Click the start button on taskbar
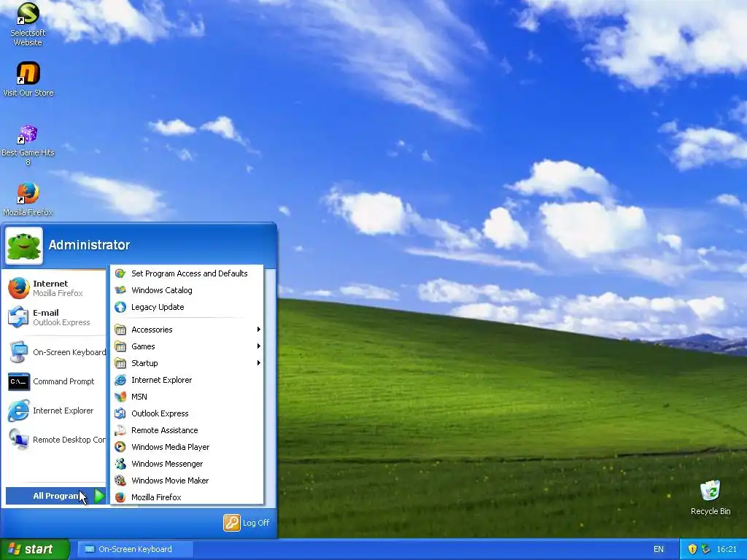Screen dimensions: 747x560 tap(34, 549)
